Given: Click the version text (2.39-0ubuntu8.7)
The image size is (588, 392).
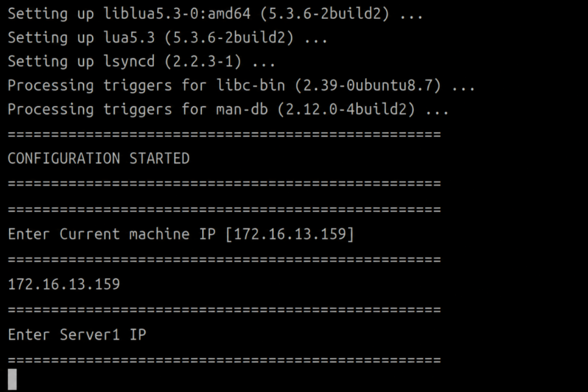Looking at the screenshot, I should pyautogui.click(x=368, y=85).
